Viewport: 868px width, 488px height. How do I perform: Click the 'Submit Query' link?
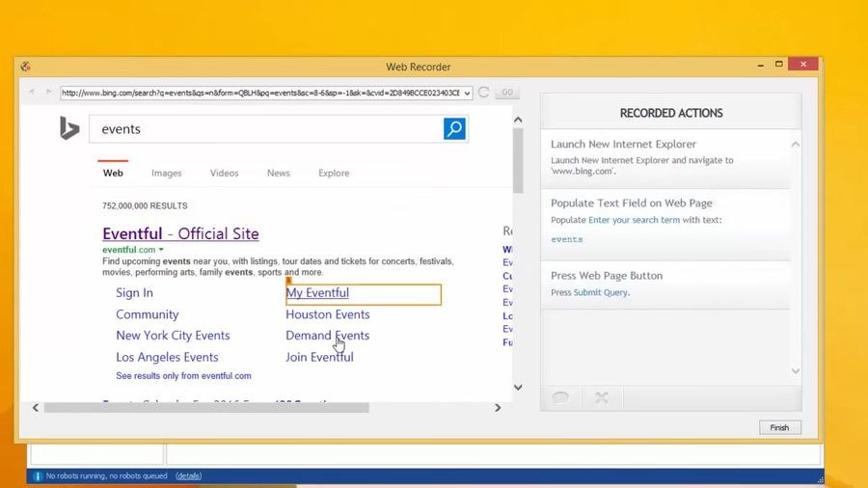click(x=600, y=292)
